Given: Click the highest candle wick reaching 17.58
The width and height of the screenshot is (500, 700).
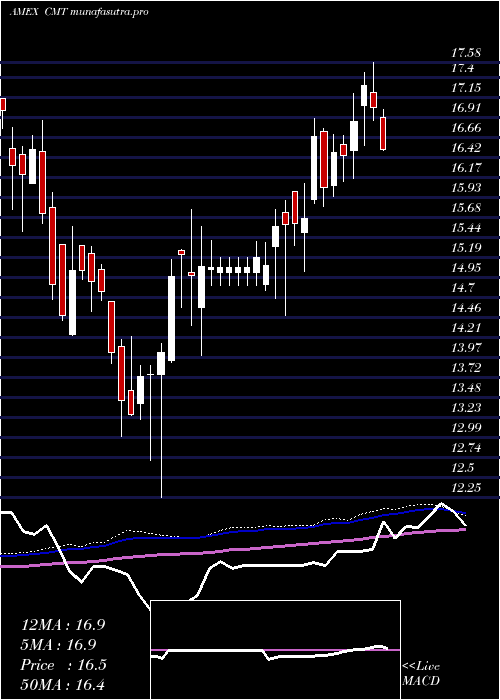Looking at the screenshot, I should [374, 92].
